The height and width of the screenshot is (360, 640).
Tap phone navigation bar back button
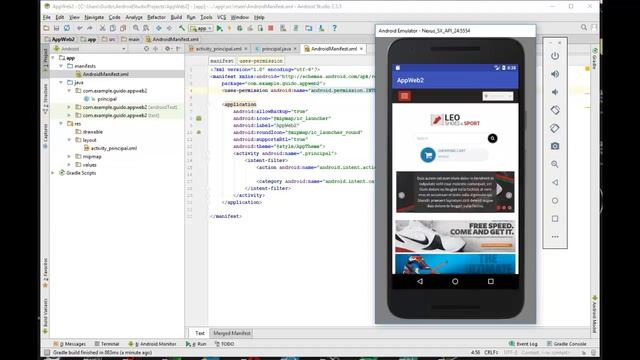420,281
